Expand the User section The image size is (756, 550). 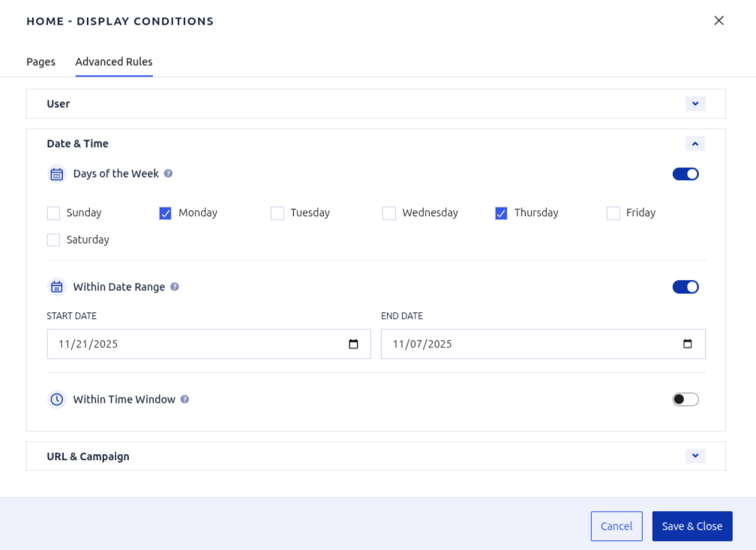[x=695, y=104]
